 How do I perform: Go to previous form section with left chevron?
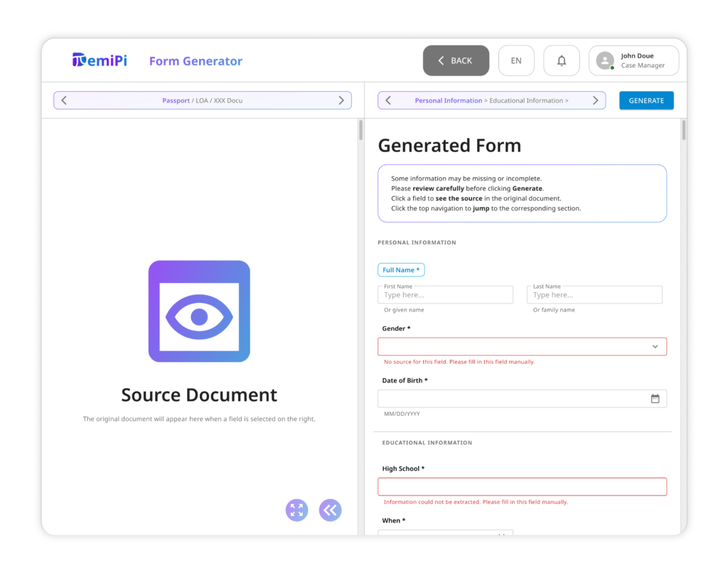tap(388, 100)
